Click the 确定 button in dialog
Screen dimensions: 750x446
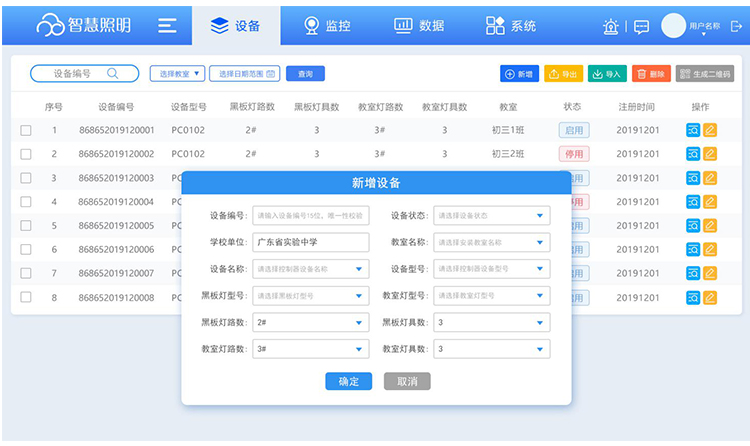pos(349,381)
